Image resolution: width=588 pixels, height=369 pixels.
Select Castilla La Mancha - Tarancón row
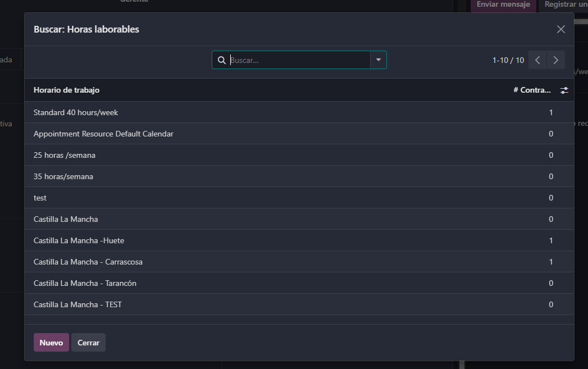(x=85, y=283)
